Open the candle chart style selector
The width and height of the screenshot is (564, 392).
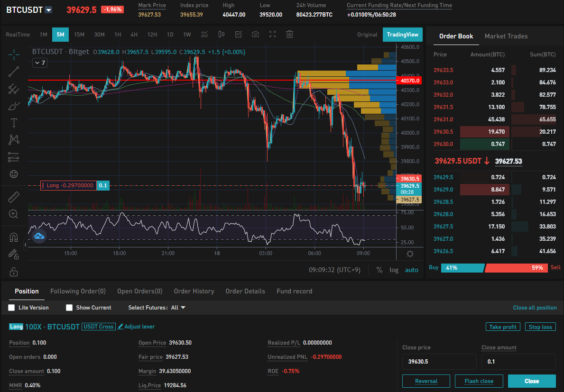pos(222,35)
